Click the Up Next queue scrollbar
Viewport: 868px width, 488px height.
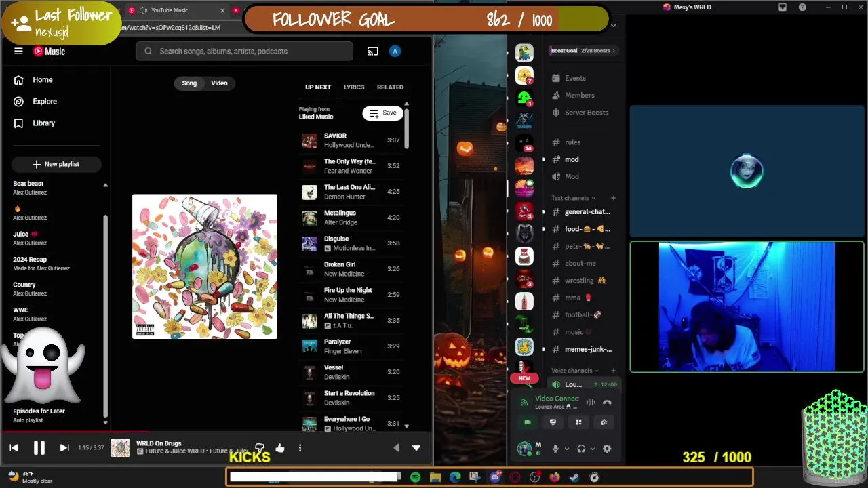(406, 129)
